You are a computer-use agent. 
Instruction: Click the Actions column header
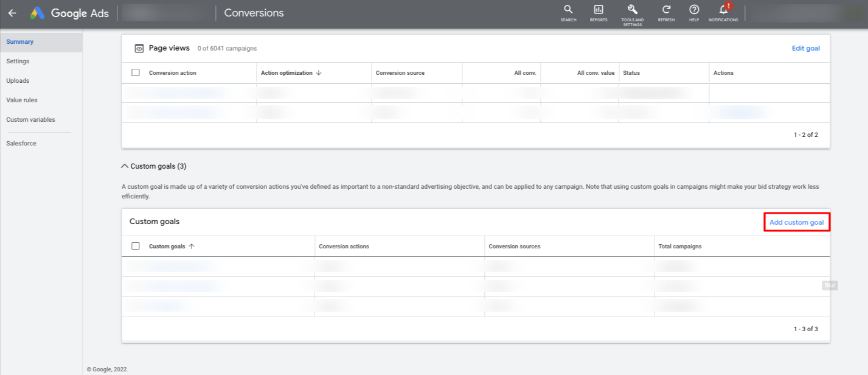pos(723,73)
